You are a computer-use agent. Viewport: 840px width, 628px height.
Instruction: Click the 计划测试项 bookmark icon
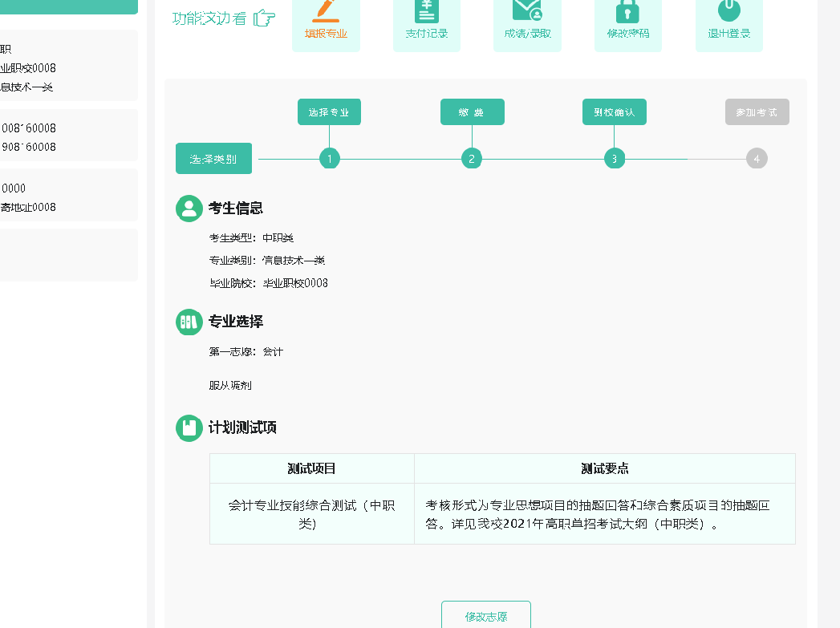(x=189, y=427)
